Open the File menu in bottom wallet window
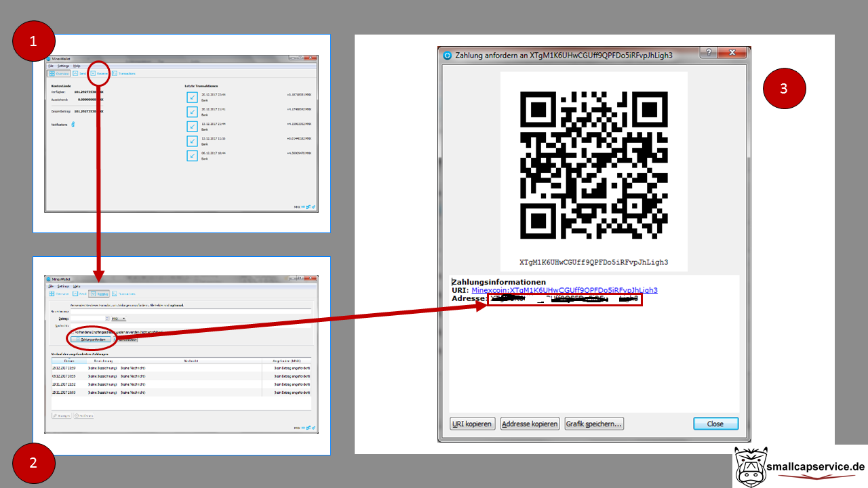Screen dimensions: 868x488 coord(50,286)
